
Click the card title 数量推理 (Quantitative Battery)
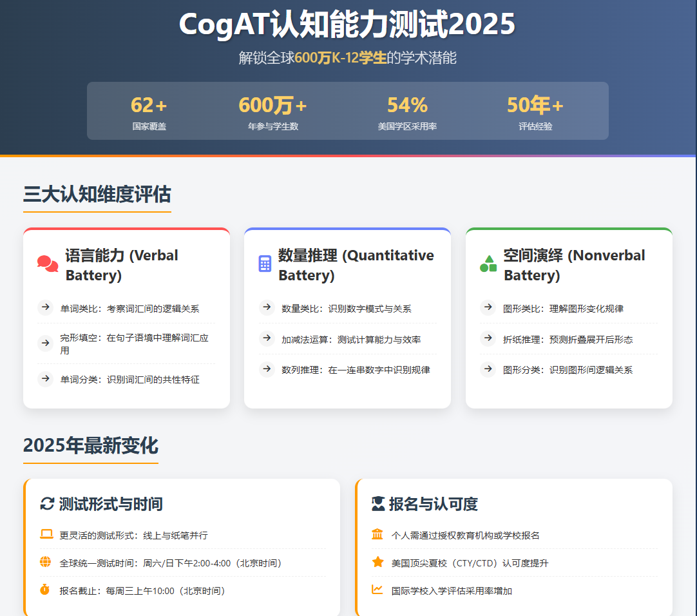click(356, 265)
